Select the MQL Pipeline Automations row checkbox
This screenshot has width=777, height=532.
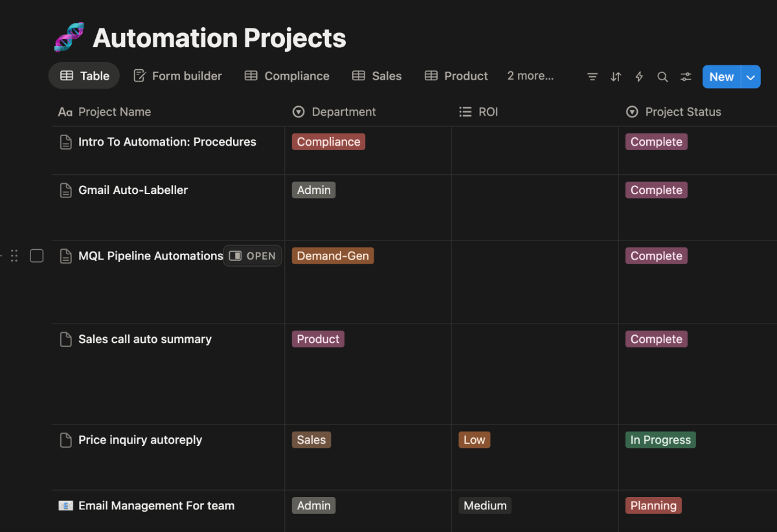(x=37, y=256)
